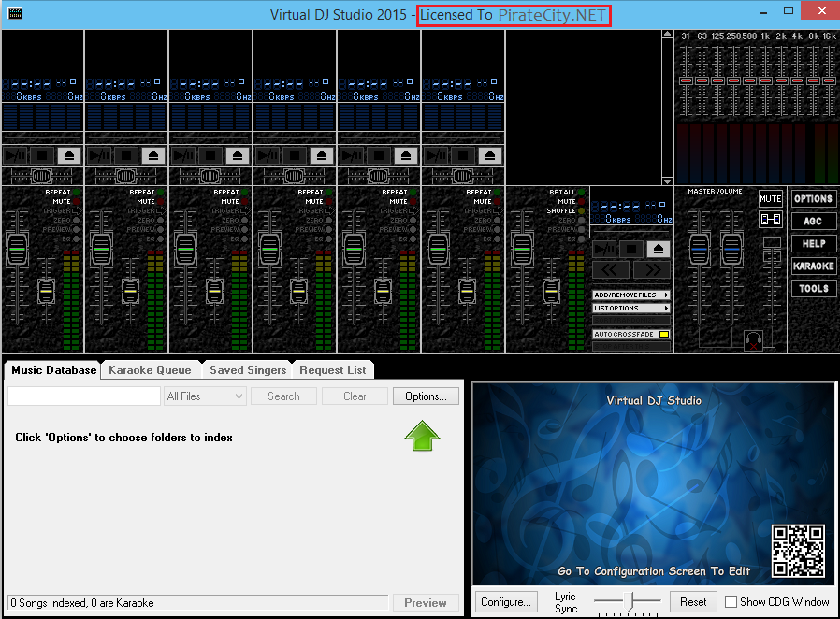Screen dimensions: 840x619
Task: Go to the Request List tab
Action: 333,370
